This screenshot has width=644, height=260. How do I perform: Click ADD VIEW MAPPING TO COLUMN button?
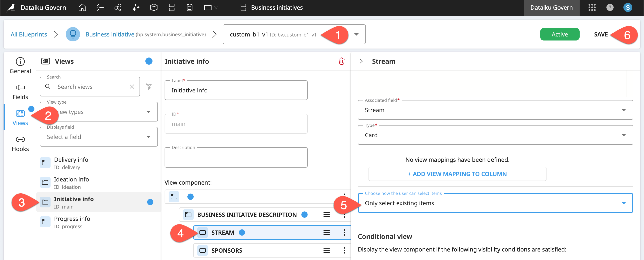(x=457, y=174)
